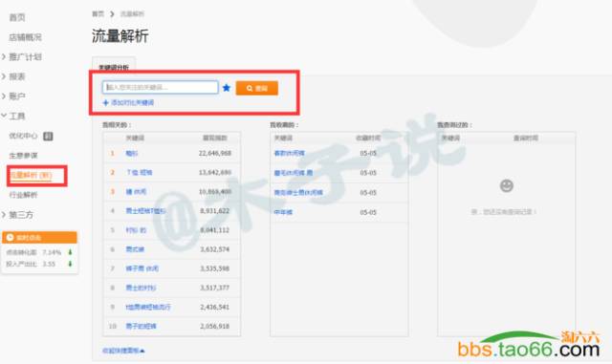Collapse the quick panel link with up arrow
612x364 pixels.
(123, 351)
